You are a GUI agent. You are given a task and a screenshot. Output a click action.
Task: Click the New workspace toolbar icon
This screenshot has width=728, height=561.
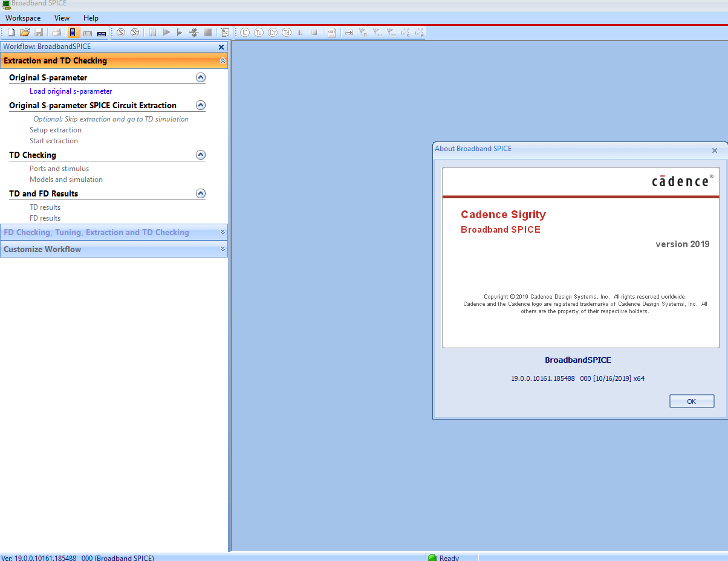(x=11, y=32)
